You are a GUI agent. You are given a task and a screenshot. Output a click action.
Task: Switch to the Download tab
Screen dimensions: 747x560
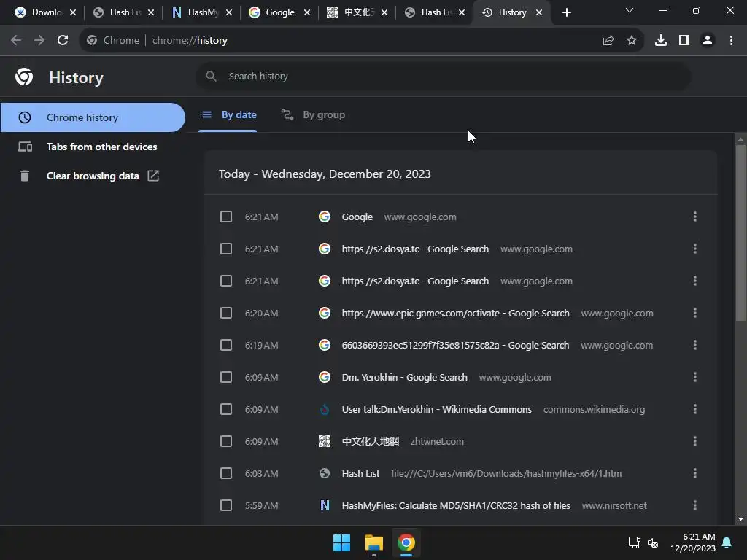click(x=44, y=12)
